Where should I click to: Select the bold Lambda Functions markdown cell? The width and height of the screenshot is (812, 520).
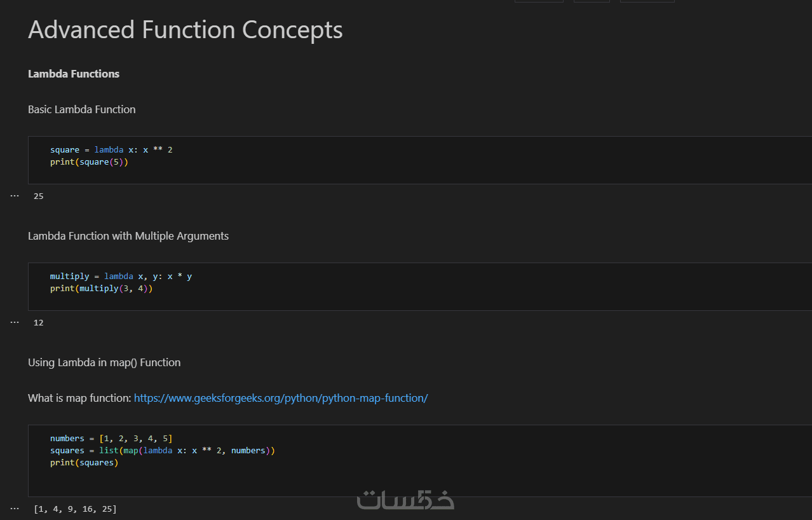click(74, 74)
